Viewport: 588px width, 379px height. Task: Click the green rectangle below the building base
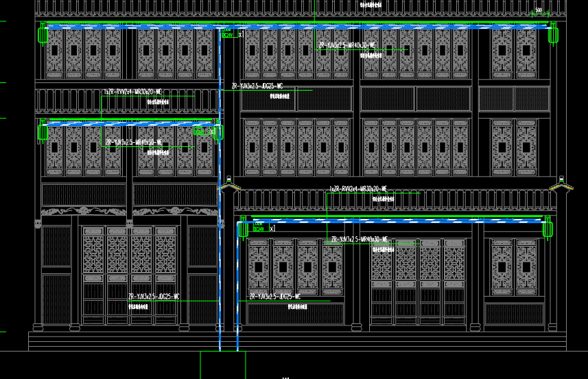coord(223,365)
